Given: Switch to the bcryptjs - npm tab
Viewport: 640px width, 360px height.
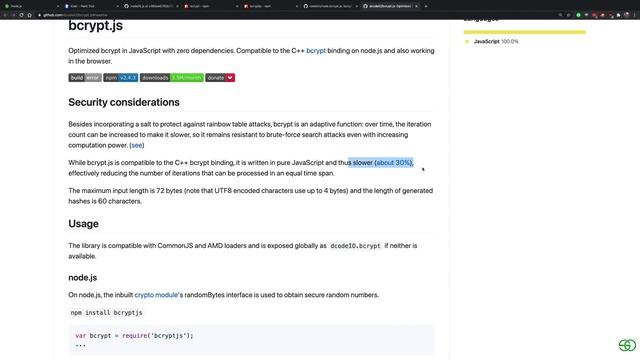Looking at the screenshot, I should [x=269, y=6].
